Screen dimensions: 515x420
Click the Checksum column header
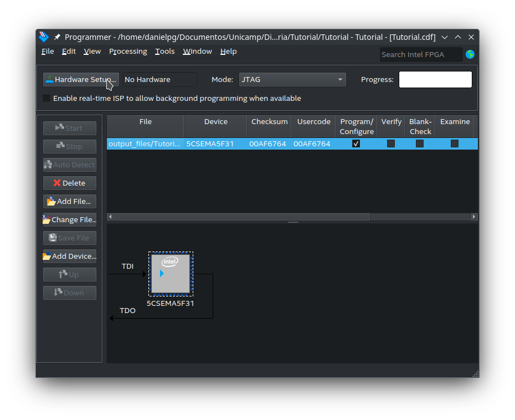[x=269, y=126]
